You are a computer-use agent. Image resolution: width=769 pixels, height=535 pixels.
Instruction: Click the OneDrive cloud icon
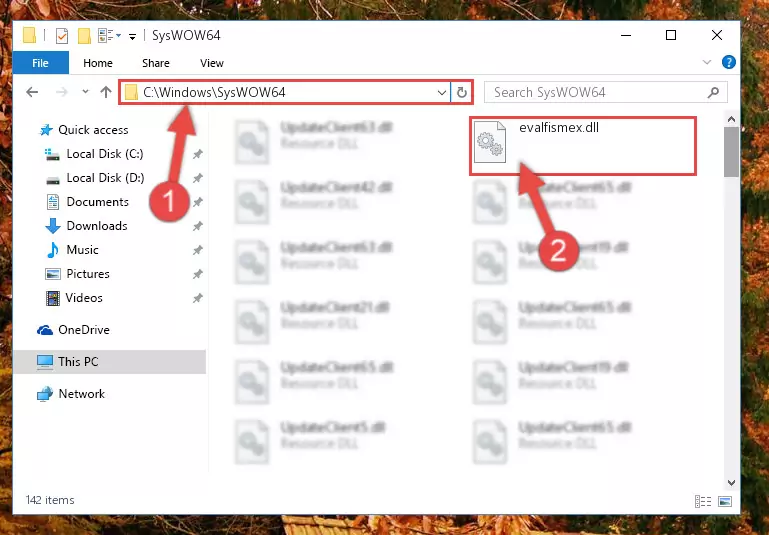point(45,331)
